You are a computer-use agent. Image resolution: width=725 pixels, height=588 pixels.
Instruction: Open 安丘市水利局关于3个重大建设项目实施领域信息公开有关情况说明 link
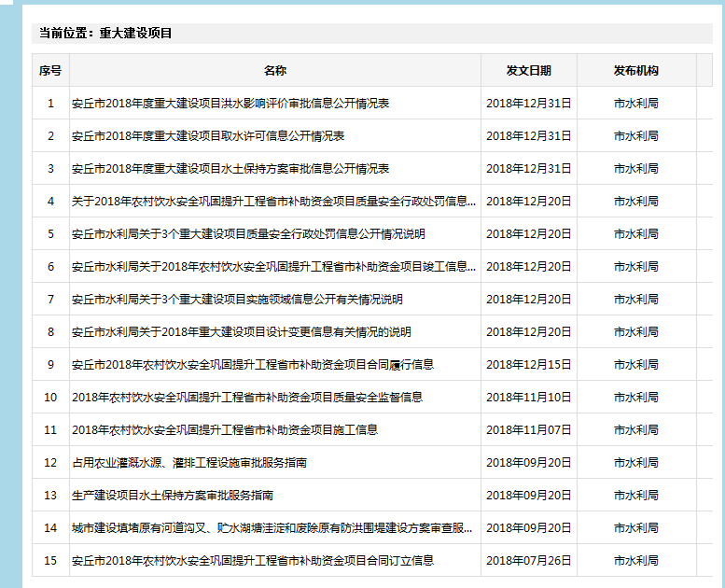point(237,300)
